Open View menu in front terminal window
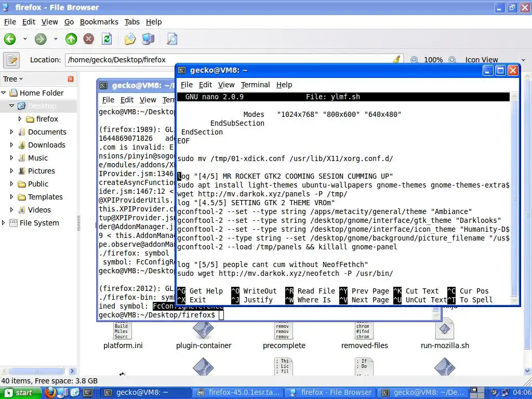This screenshot has width=532, height=399. point(226,85)
